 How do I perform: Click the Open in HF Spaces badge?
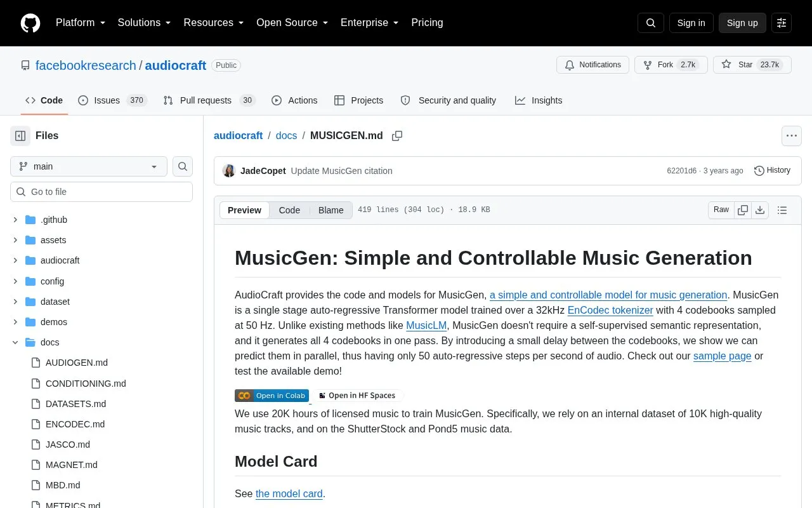[x=357, y=396]
